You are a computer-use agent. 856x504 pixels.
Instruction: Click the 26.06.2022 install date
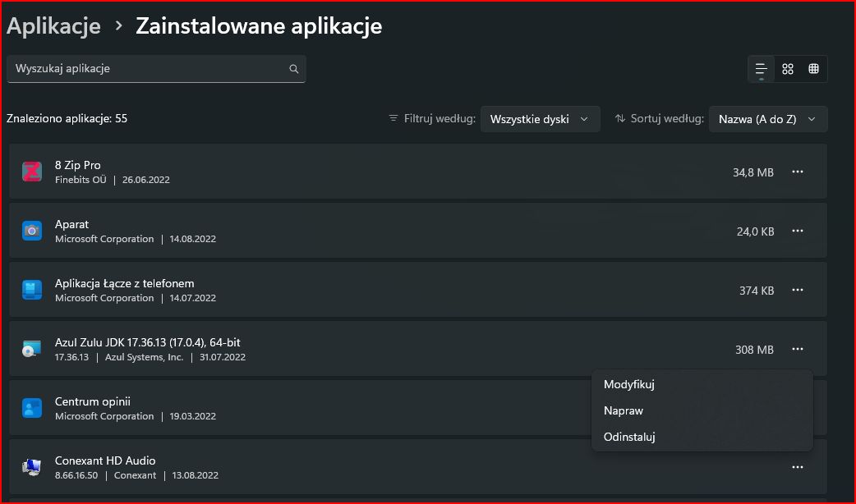pyautogui.click(x=145, y=180)
